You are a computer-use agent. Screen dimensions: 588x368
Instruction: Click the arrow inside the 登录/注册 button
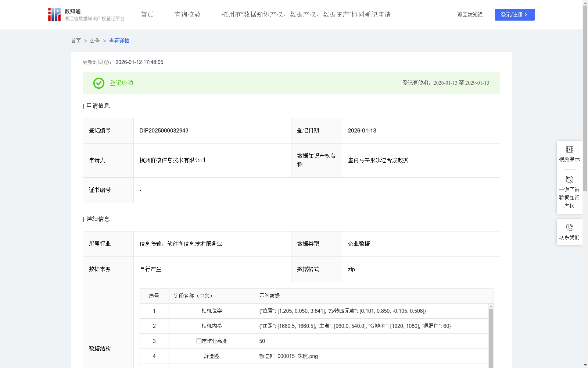click(526, 15)
